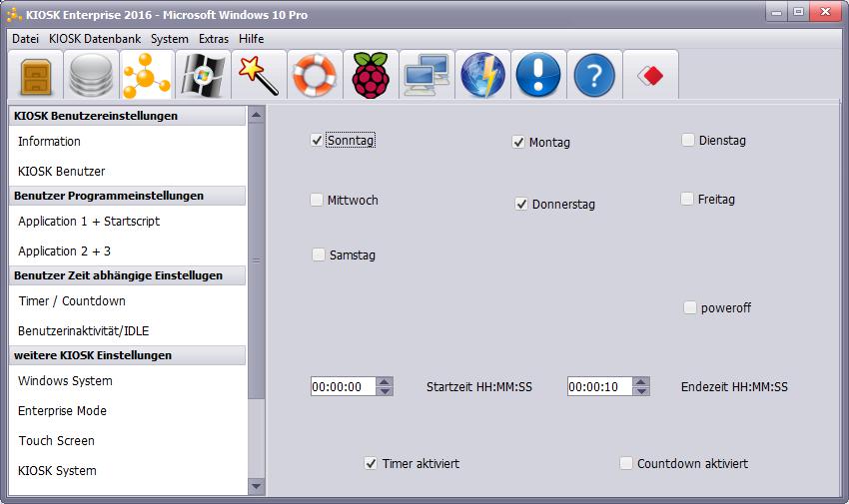Open the Windows flag film icon
849x504 pixels.
tap(204, 75)
